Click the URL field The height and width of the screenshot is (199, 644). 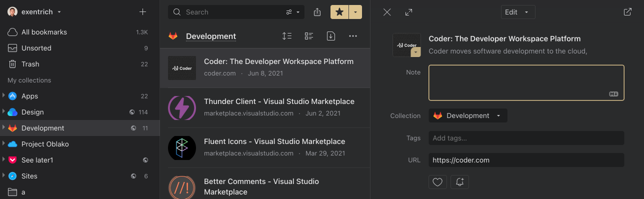tap(526, 160)
